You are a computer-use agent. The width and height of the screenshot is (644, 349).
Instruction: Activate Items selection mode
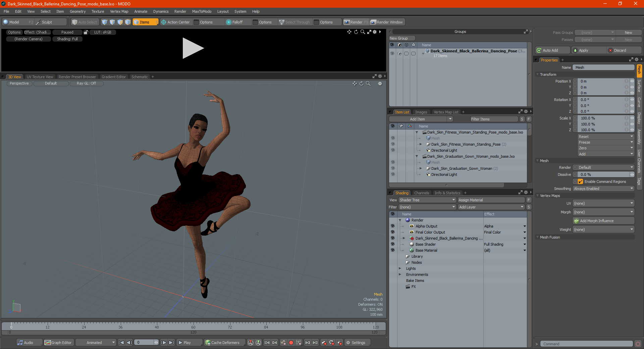pos(145,22)
